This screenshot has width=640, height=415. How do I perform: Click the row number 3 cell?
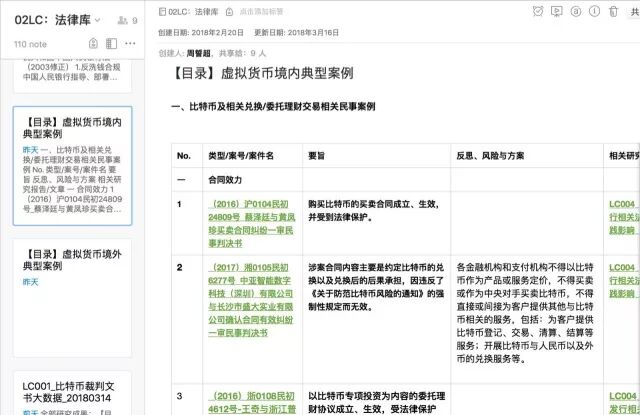(x=187, y=400)
